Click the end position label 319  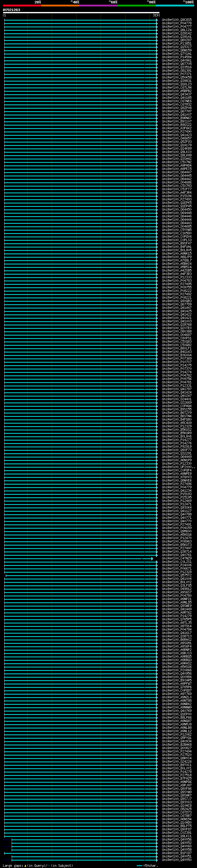tap(155, 15)
